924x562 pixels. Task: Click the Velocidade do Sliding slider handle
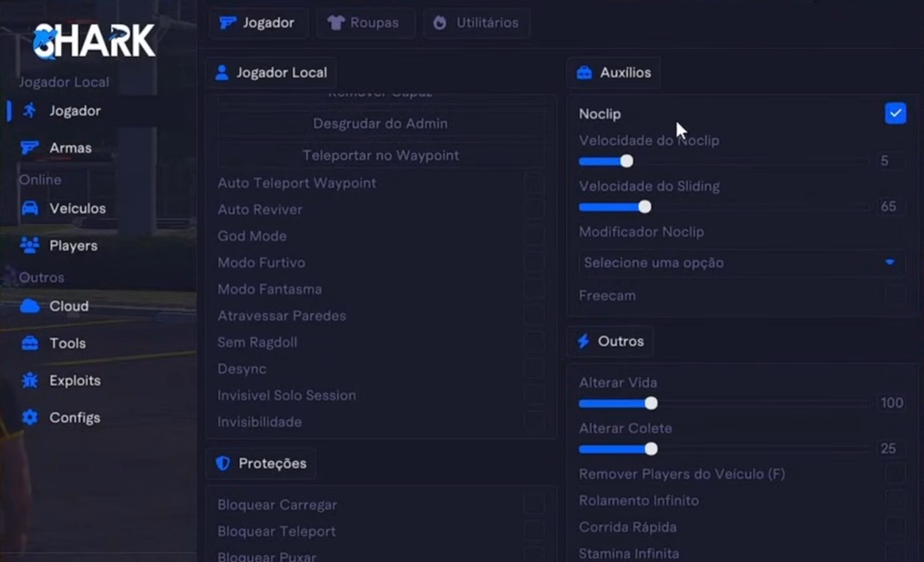[645, 207]
